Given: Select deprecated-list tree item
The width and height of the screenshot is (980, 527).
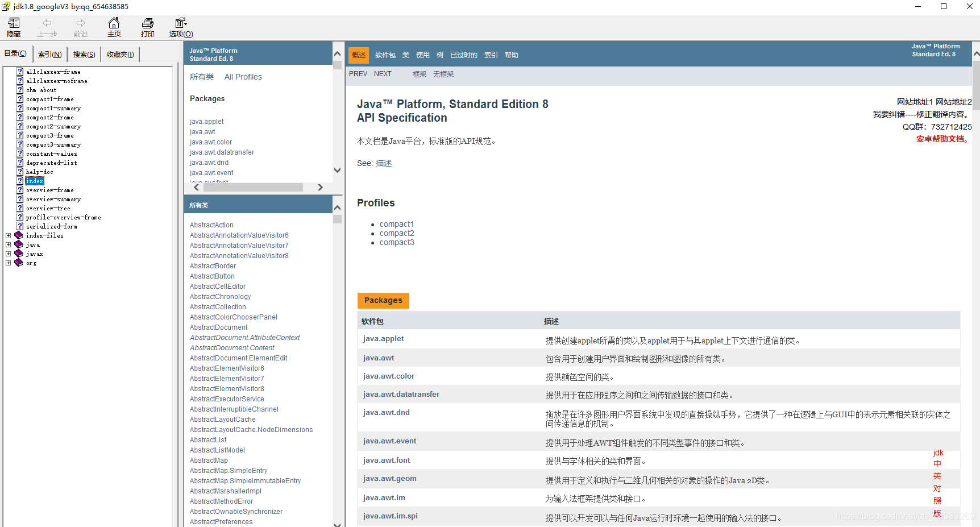Looking at the screenshot, I should coord(52,163).
